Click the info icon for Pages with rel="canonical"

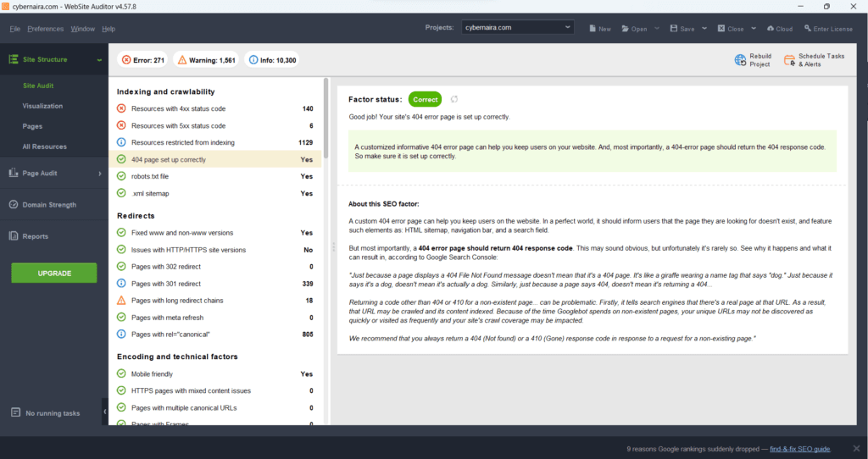[x=121, y=334]
